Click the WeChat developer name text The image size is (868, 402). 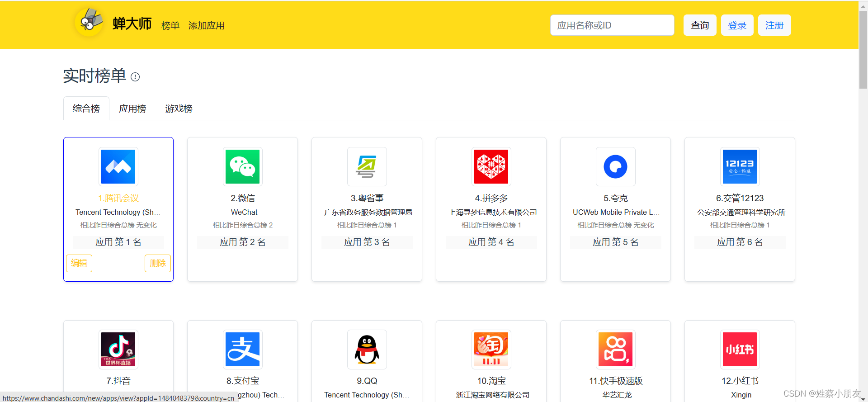(x=244, y=212)
